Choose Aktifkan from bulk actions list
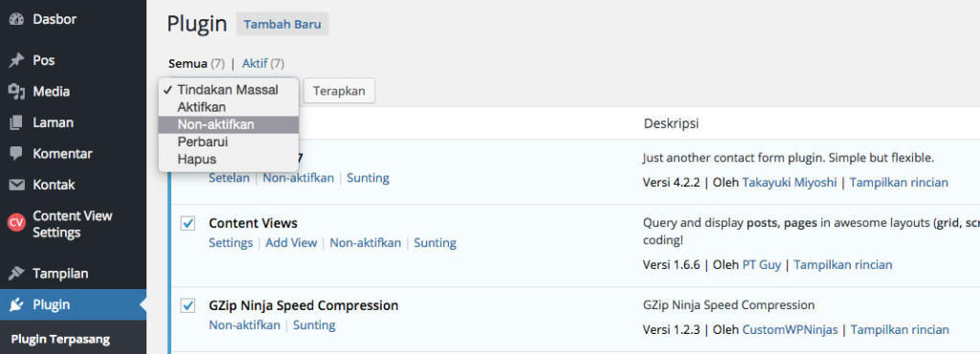 pos(229,107)
